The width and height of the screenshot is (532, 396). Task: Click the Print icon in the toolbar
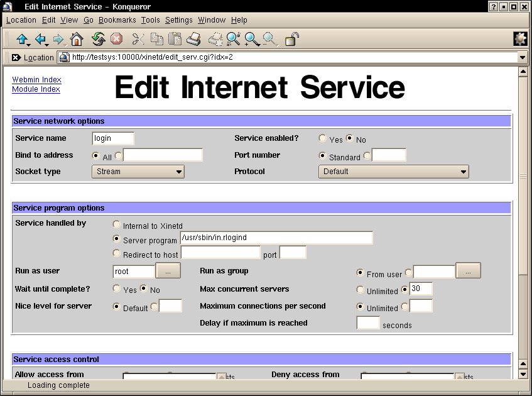tap(193, 40)
